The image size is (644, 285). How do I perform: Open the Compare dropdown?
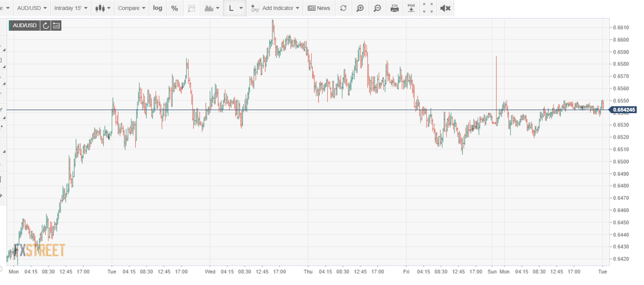[x=132, y=8]
